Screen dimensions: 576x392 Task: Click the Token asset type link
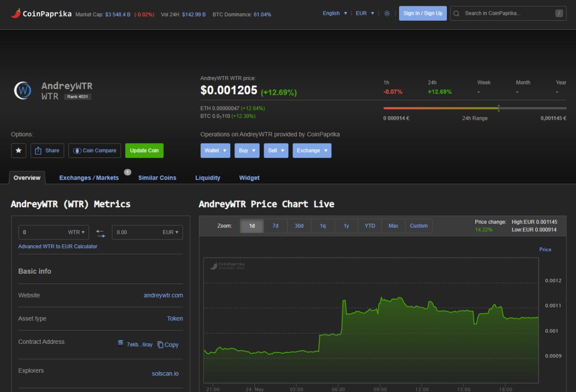[175, 319]
